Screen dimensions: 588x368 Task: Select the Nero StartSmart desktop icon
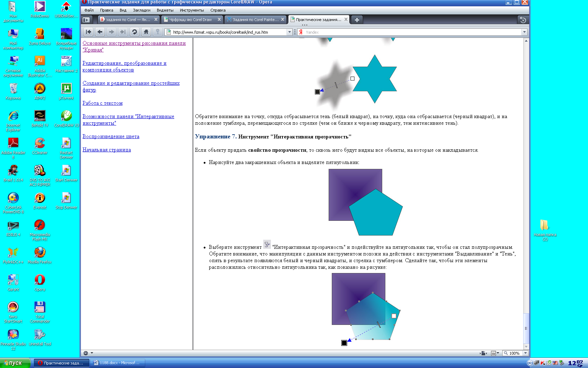pyautogui.click(x=13, y=312)
